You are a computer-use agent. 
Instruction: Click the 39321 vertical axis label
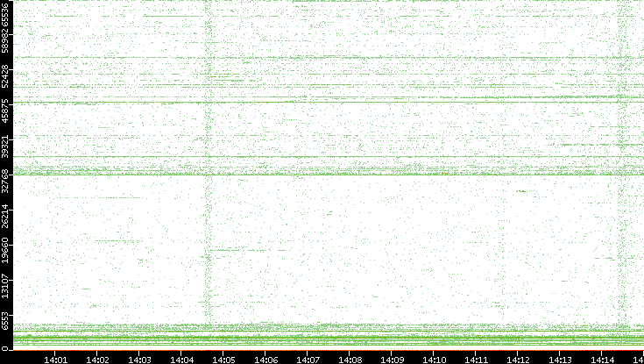pos(7,146)
